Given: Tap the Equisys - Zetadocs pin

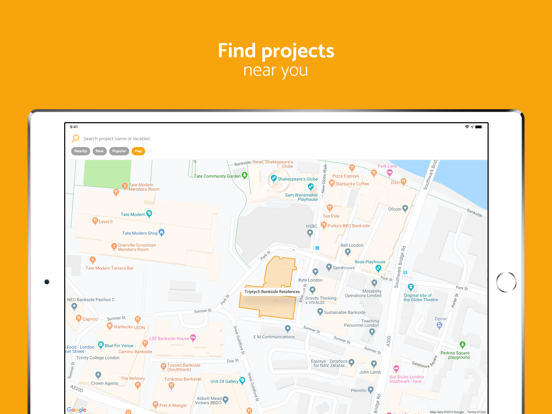Looking at the screenshot, I should tap(351, 362).
